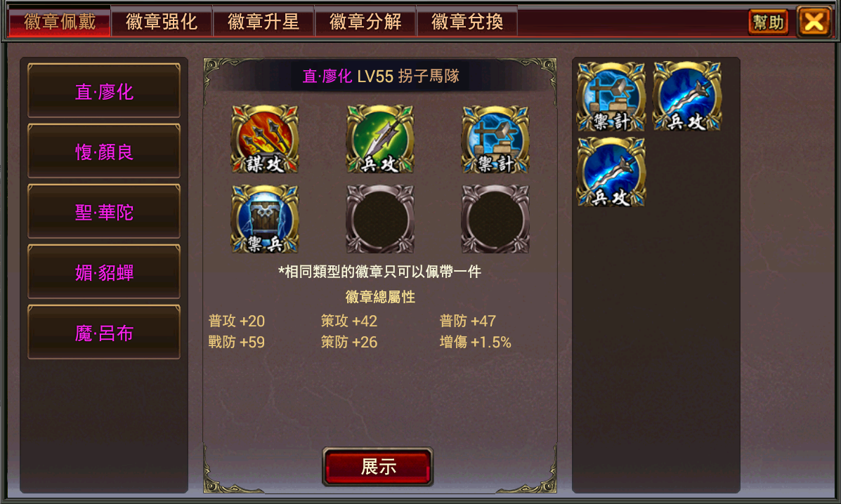This screenshot has width=841, height=504.
Task: Select the 徽章佩戴 tab
Action: tap(60, 22)
